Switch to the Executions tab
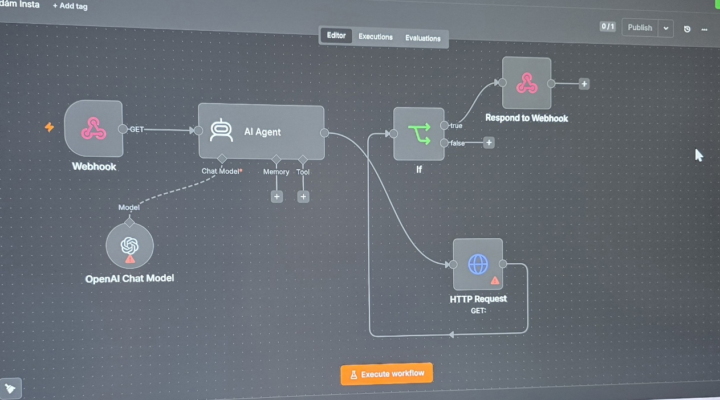The image size is (720, 400). 376,37
